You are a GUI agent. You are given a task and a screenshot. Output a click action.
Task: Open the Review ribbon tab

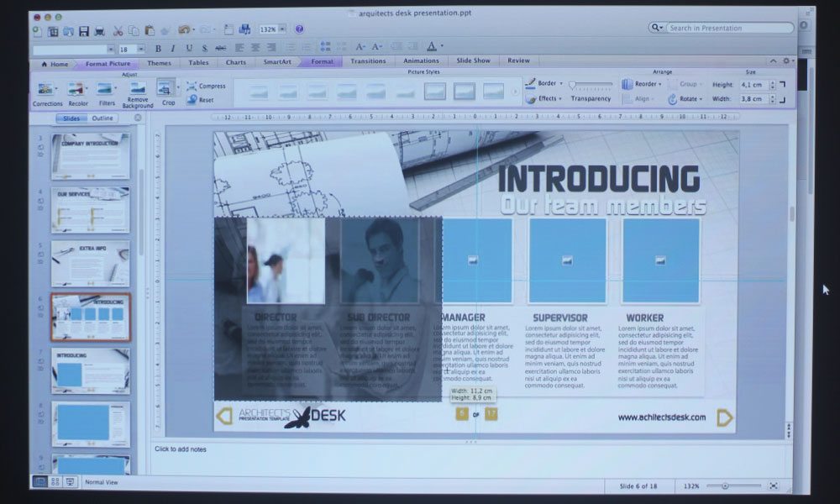[518, 60]
